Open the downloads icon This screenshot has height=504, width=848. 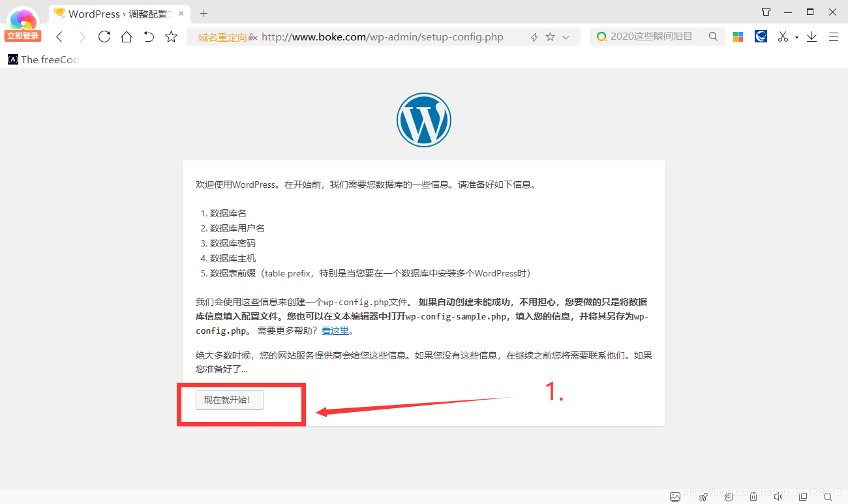(x=811, y=37)
